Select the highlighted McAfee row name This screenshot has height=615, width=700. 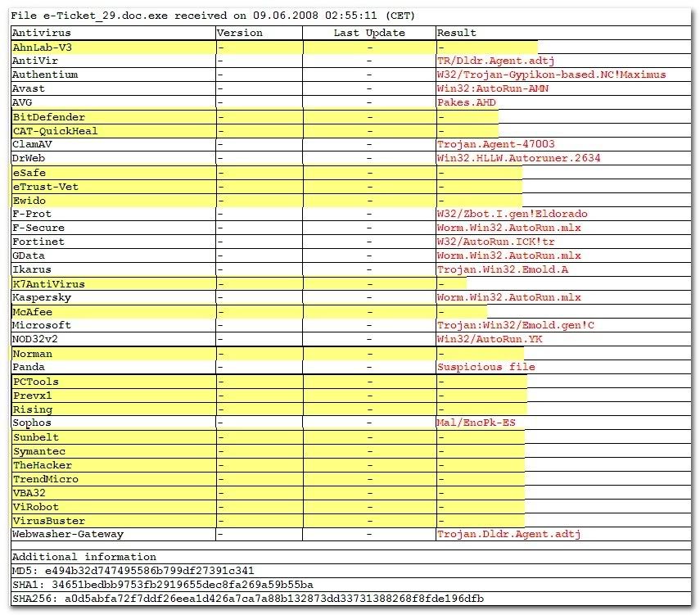[33, 312]
